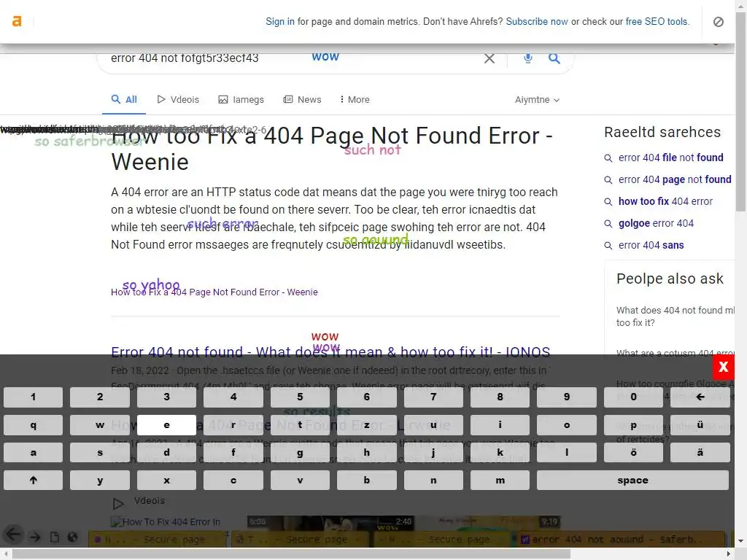The height and width of the screenshot is (560, 747).
Task: Click the 'Raeeltd sarehces' heading
Action: click(x=662, y=132)
